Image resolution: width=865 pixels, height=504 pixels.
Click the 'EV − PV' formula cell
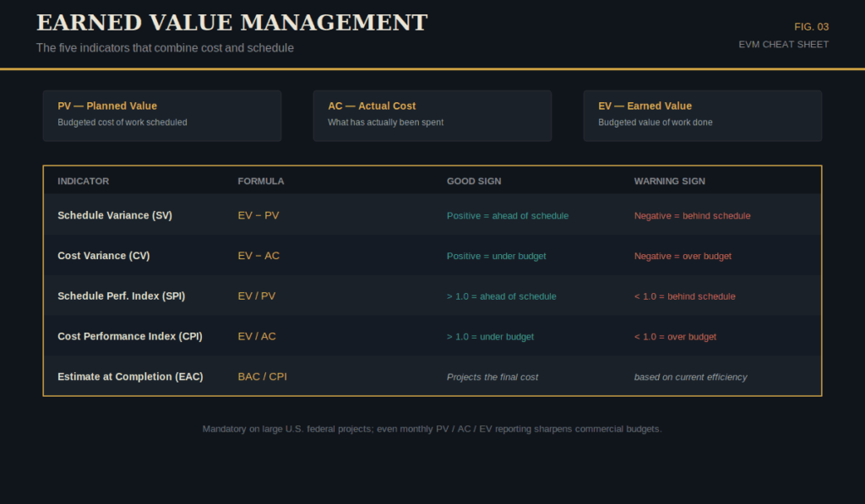(258, 215)
